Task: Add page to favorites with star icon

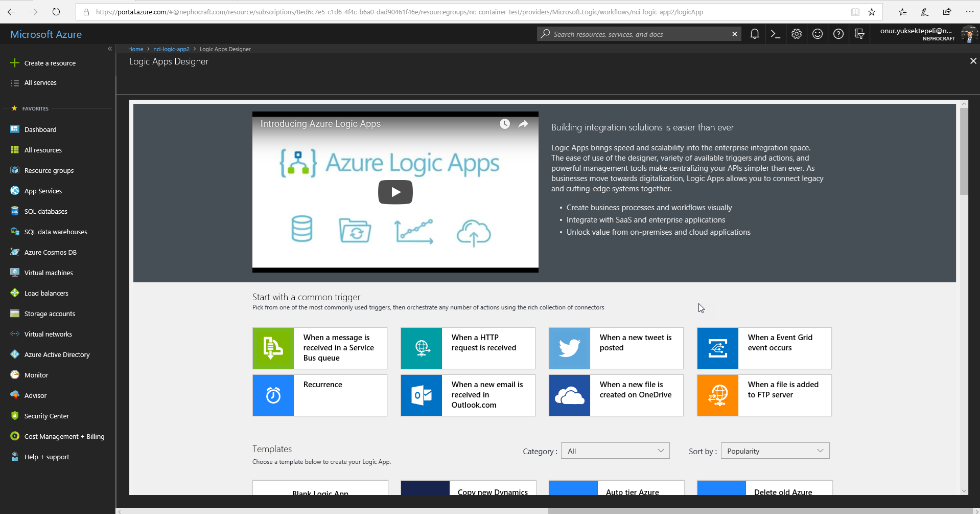Action: [872, 12]
